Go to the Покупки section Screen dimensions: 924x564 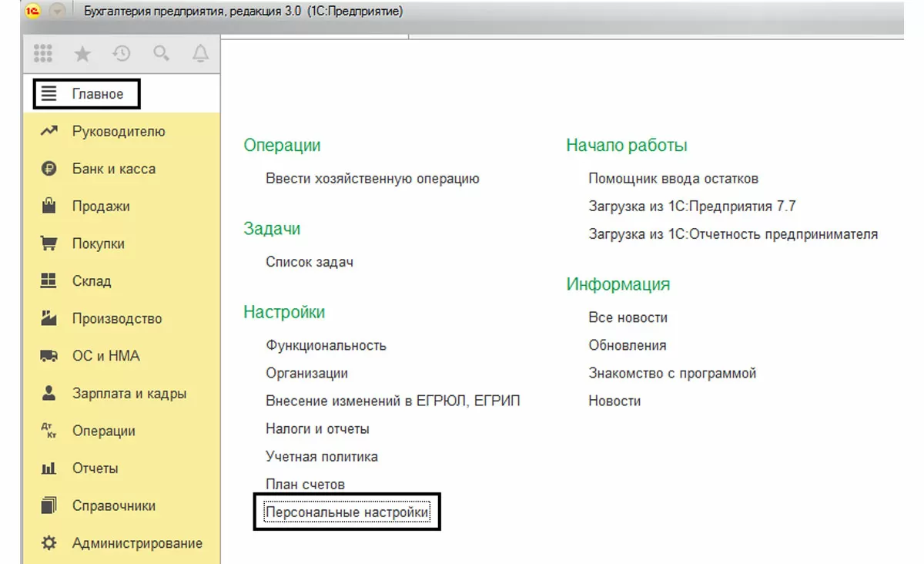(x=99, y=243)
